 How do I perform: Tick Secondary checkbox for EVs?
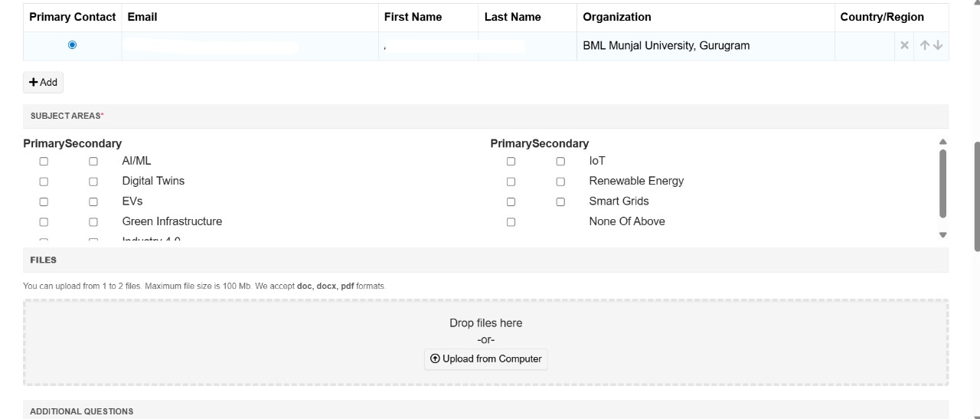pyautogui.click(x=93, y=202)
